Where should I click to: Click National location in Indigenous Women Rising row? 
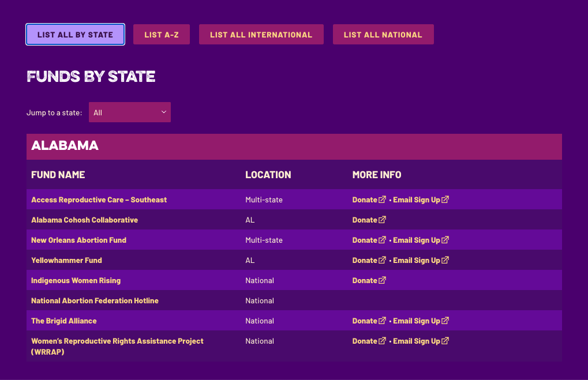click(x=260, y=281)
